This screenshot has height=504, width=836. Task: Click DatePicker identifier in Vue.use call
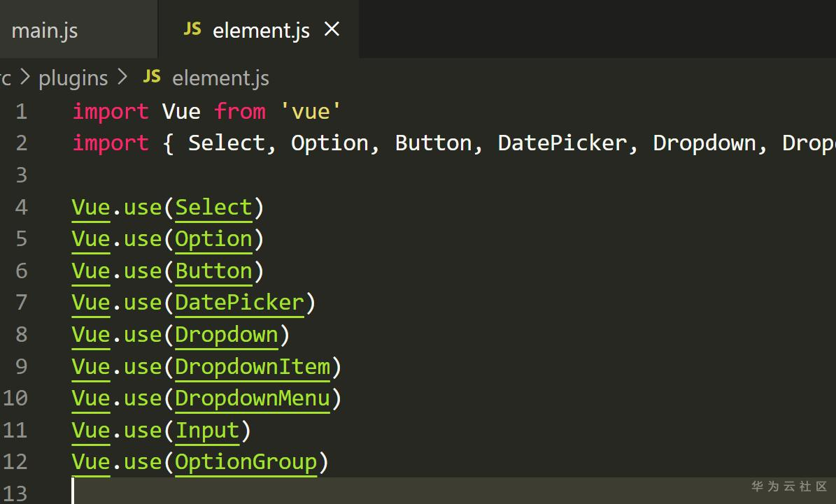[239, 303]
